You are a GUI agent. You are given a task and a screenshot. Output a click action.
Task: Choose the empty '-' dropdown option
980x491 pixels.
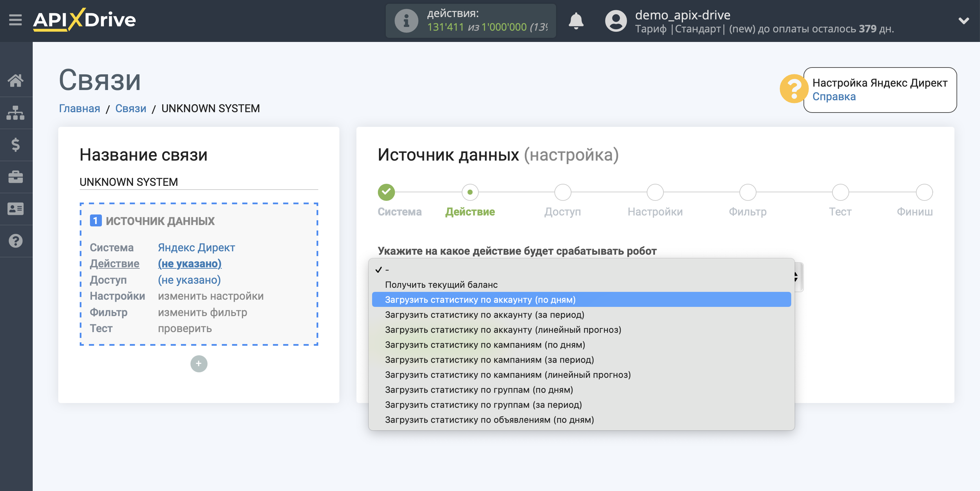[581, 270]
